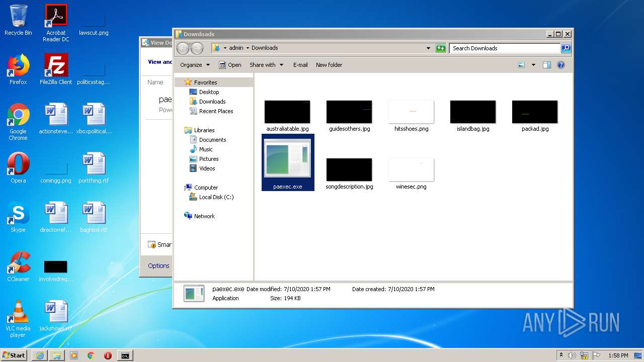
Task: Select lawscut.png file on desktop
Action: (x=94, y=23)
